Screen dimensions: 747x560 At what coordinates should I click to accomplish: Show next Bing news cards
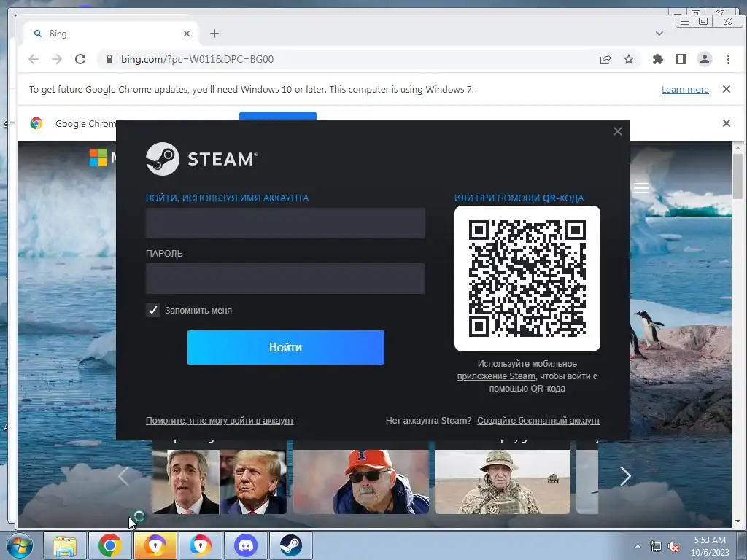click(x=625, y=476)
